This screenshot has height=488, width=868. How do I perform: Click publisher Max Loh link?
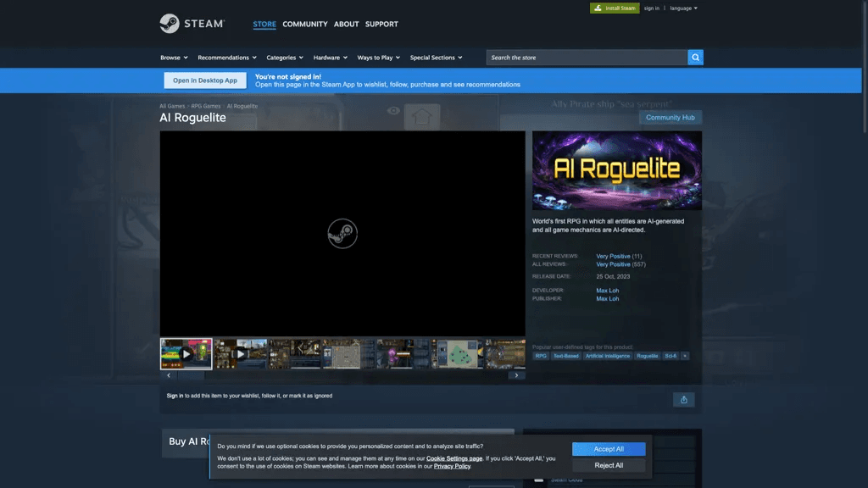607,299
